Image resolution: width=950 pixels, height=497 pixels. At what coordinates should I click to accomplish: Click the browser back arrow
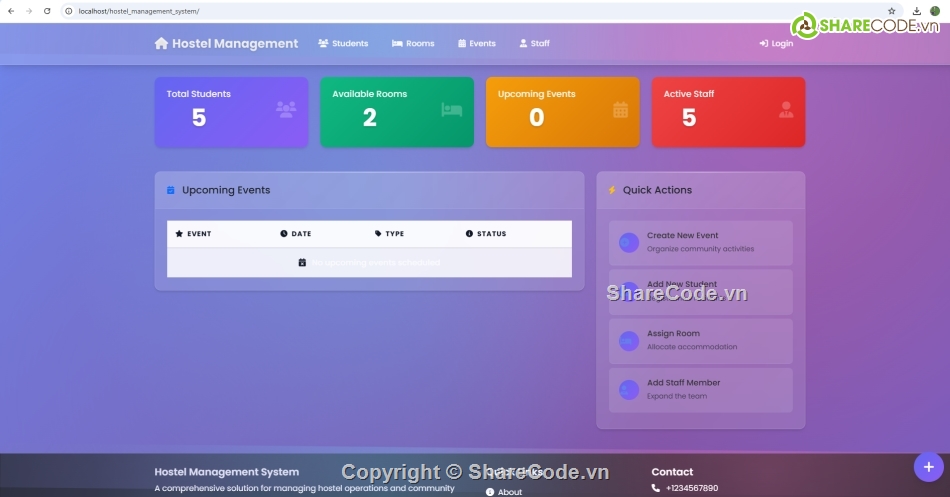pyautogui.click(x=9, y=11)
